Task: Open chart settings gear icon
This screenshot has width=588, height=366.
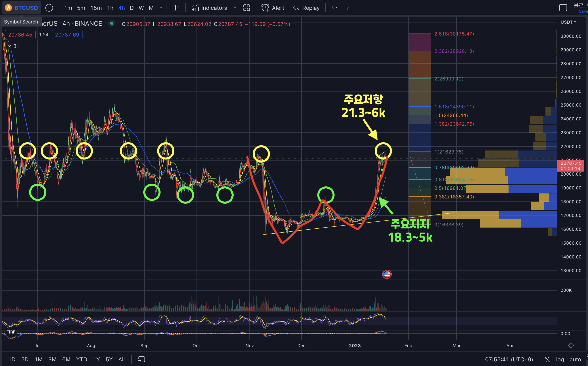Action: 571,345
